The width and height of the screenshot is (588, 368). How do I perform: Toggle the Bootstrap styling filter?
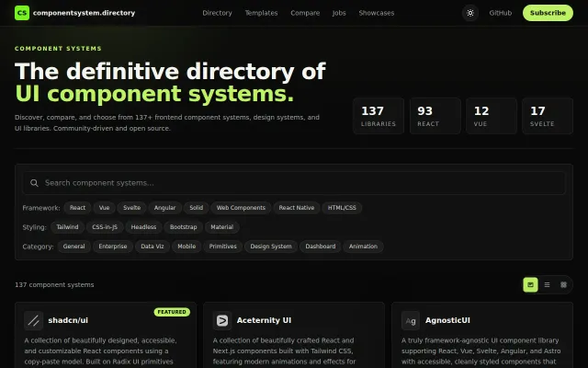(x=183, y=227)
